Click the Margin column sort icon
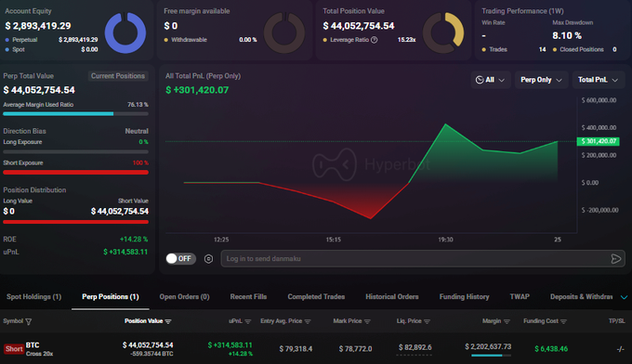The height and width of the screenshot is (364, 632). pos(507,321)
